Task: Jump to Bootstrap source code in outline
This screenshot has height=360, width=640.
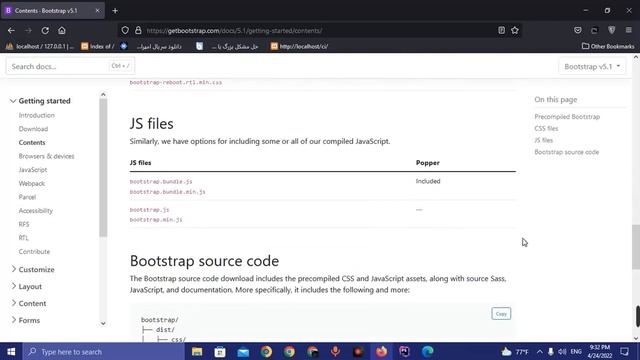Action: coord(567,152)
